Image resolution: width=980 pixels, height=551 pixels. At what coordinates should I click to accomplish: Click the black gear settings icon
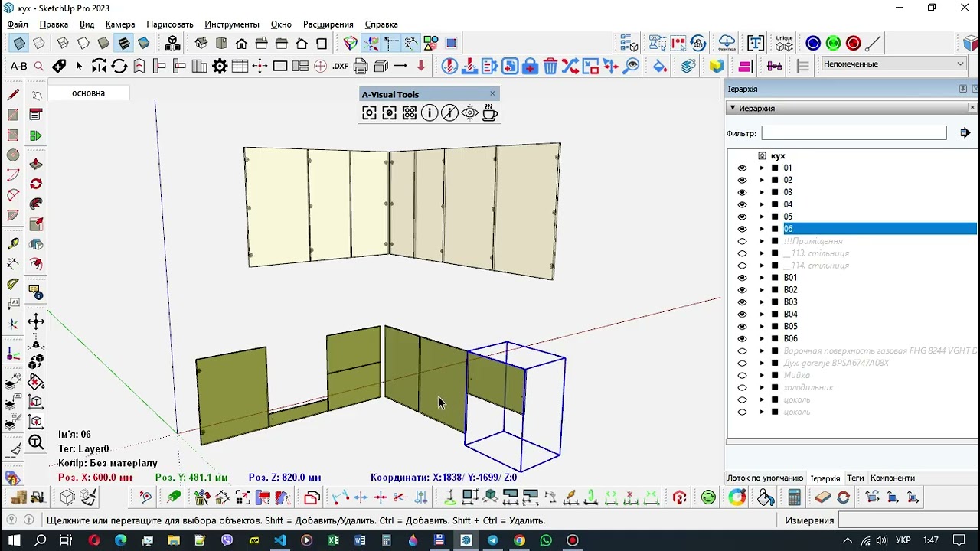click(220, 66)
